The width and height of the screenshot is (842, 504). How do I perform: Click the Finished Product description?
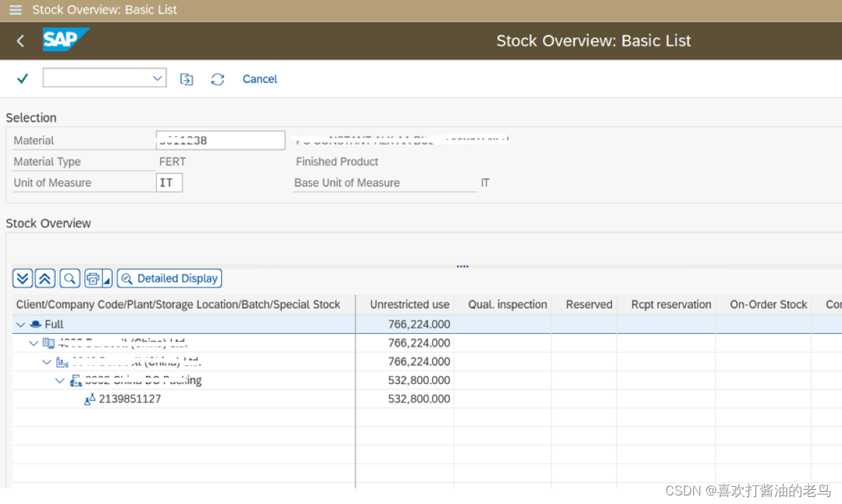point(337,162)
